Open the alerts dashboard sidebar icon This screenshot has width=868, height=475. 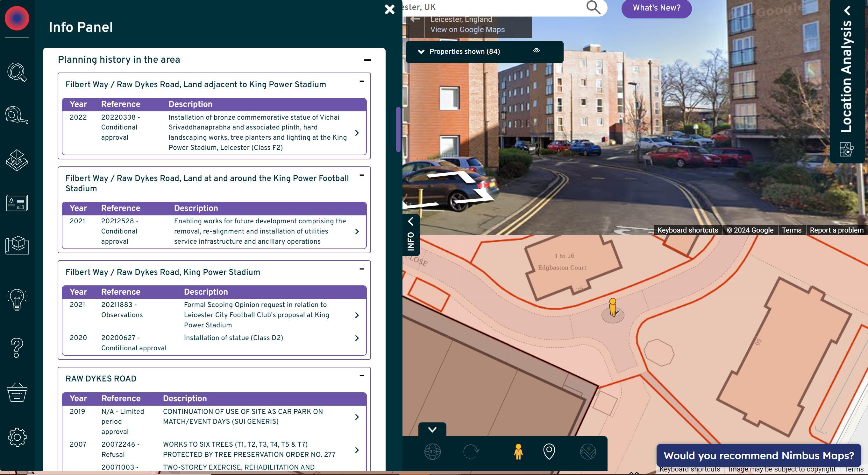pos(17,203)
